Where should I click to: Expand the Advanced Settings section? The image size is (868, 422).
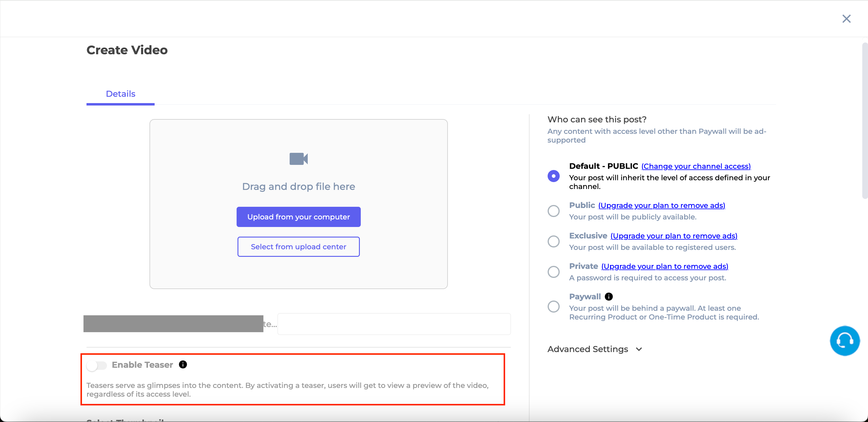(x=596, y=349)
